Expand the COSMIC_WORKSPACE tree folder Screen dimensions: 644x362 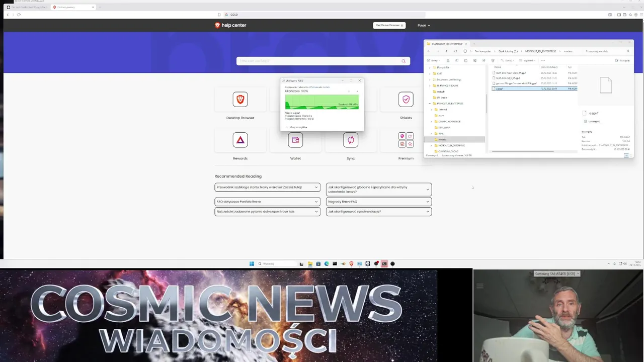point(431,122)
